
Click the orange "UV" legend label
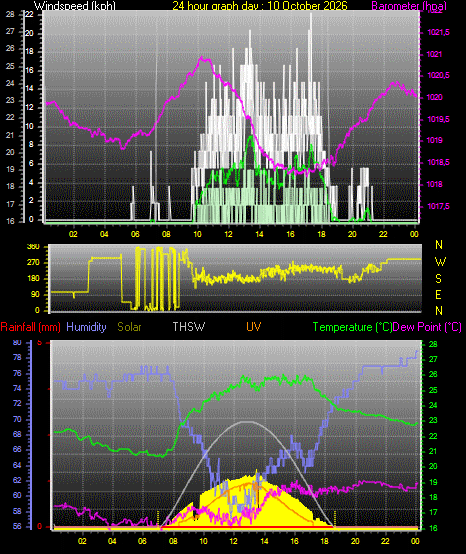[254, 327]
